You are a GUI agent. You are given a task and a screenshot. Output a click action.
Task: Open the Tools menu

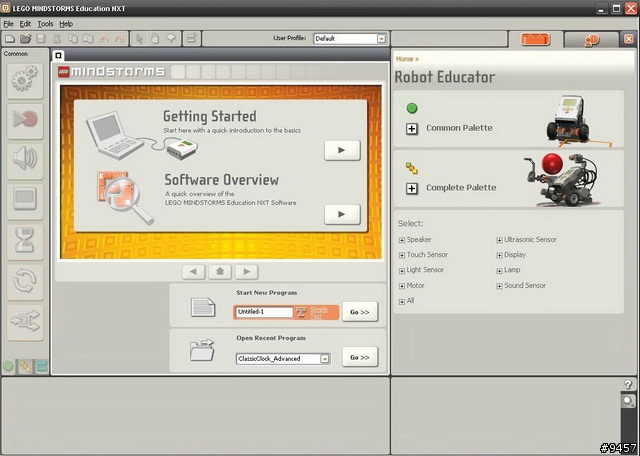(x=45, y=24)
